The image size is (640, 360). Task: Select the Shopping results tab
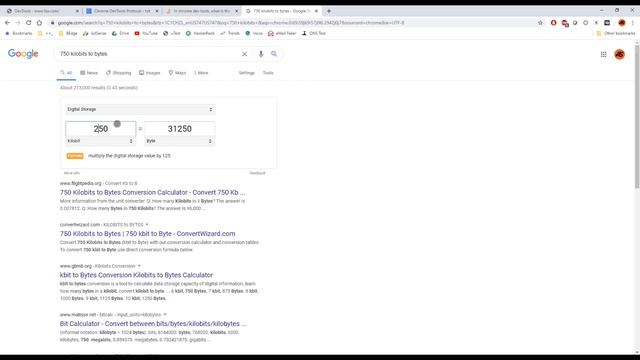pyautogui.click(x=118, y=73)
